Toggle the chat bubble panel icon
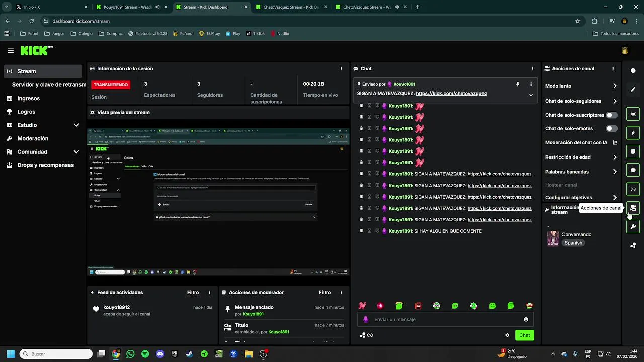 click(x=633, y=170)
